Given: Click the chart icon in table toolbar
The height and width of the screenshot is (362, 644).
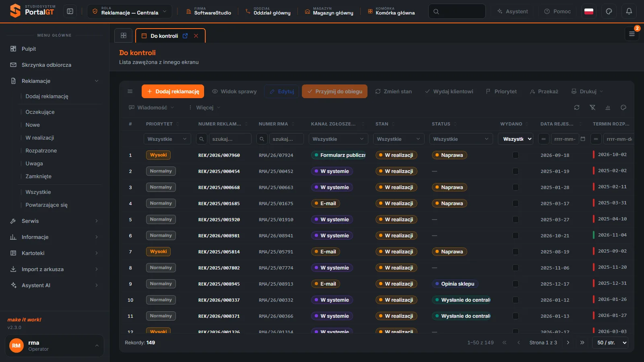Looking at the screenshot, I should click(608, 107).
